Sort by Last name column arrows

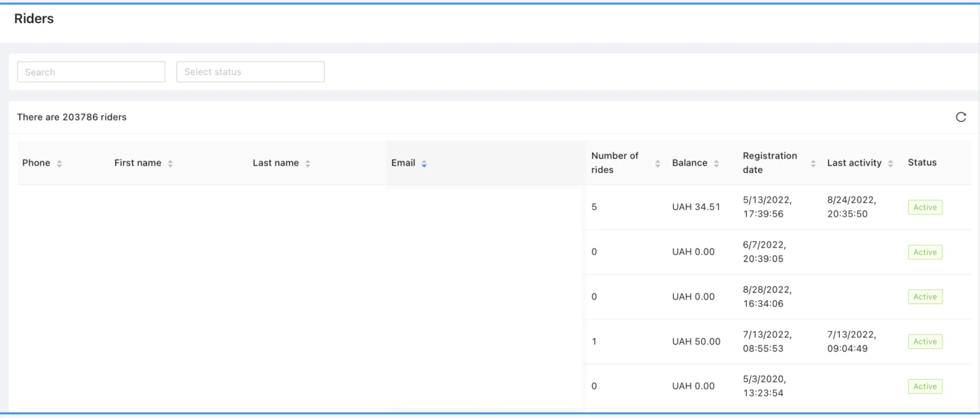[307, 164]
